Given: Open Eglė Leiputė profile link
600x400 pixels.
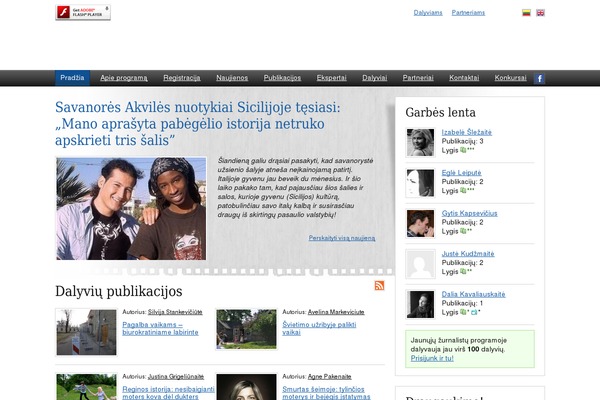Looking at the screenshot, I should click(461, 173).
